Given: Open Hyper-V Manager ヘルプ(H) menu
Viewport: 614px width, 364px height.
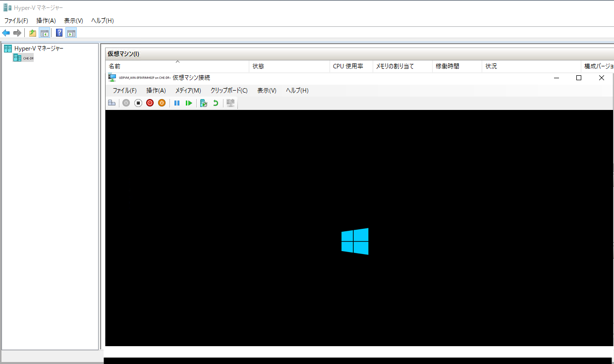Looking at the screenshot, I should 103,21.
